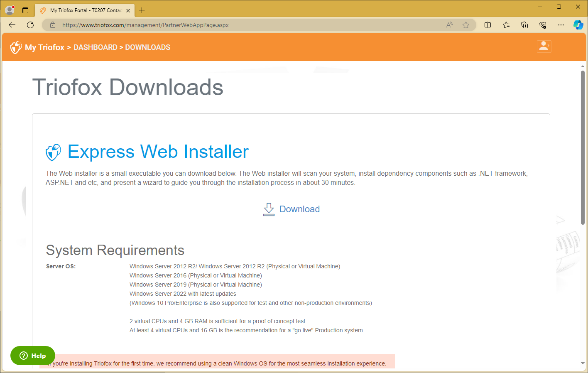Click the Download link
The width and height of the screenshot is (588, 373).
(299, 209)
